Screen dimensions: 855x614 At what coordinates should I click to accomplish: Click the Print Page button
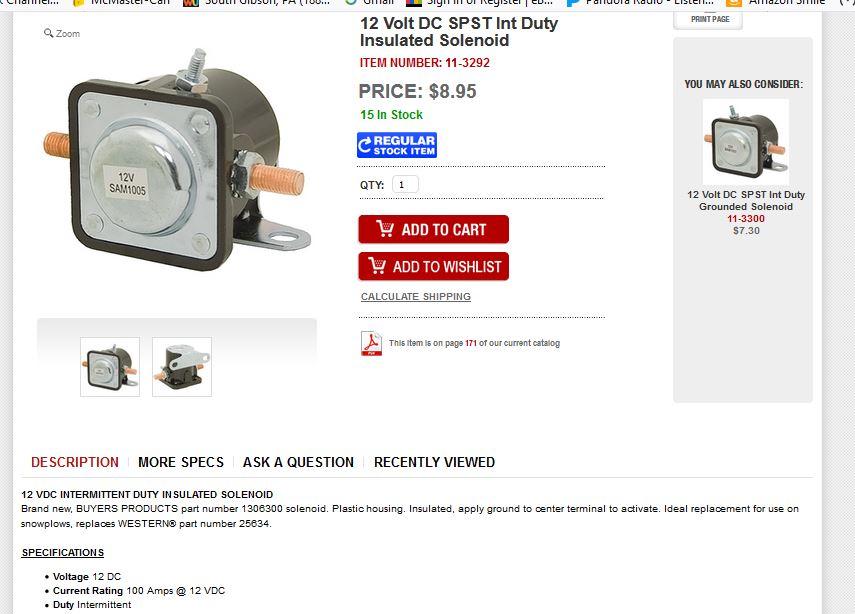pyautogui.click(x=708, y=20)
